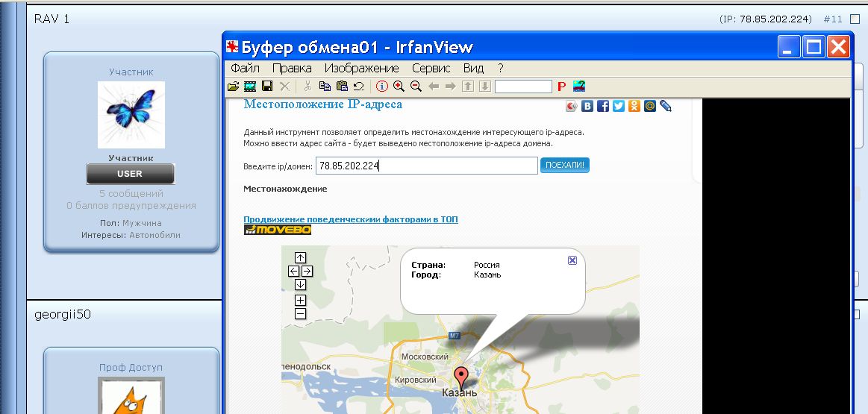The width and height of the screenshot is (868, 414).
Task: Click the IrfanView palm-tree about icon
Action: 579,87
